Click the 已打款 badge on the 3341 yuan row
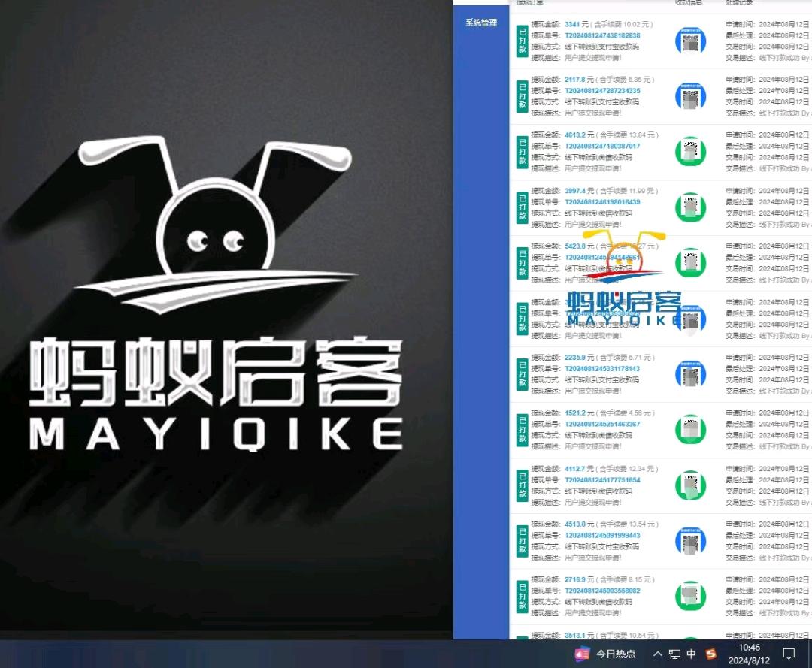Image resolution: width=812 pixels, height=668 pixels. pos(523,41)
